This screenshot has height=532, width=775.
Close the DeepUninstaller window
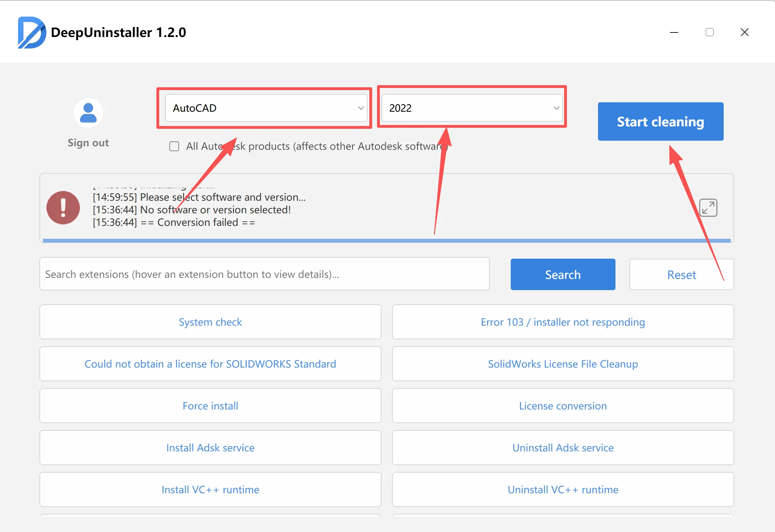tap(744, 32)
